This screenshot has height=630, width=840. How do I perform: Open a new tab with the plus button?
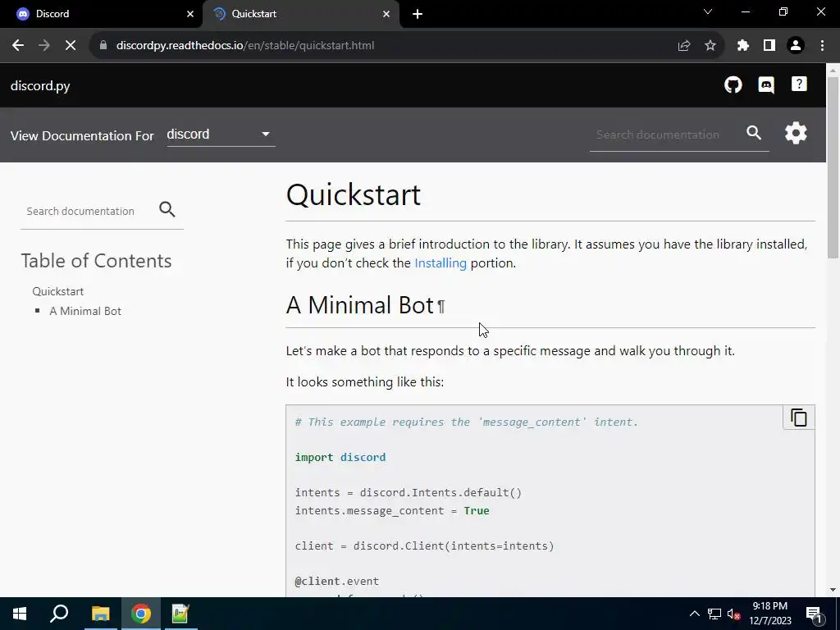pyautogui.click(x=418, y=14)
